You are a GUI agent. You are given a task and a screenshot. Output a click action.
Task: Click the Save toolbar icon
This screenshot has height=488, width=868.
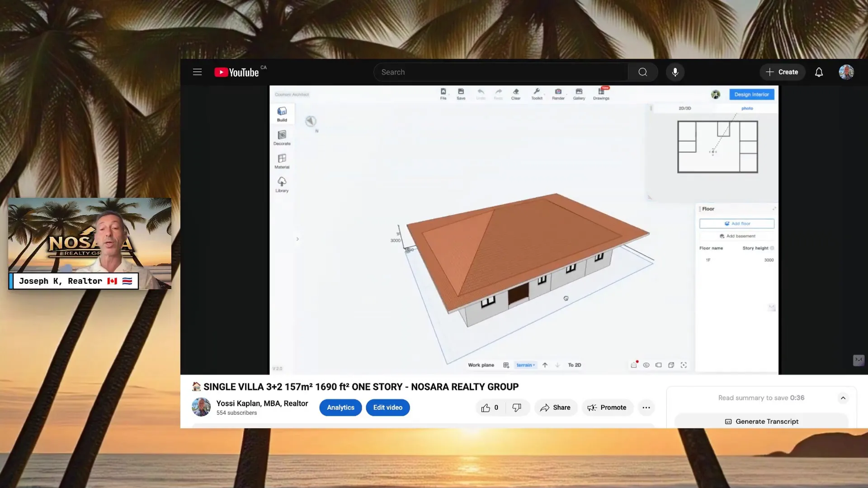click(461, 94)
